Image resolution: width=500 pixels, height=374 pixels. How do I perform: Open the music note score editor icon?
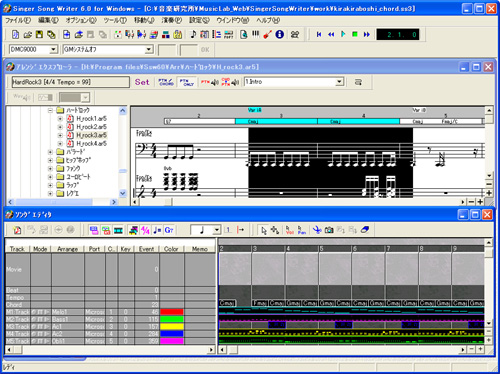(x=193, y=34)
